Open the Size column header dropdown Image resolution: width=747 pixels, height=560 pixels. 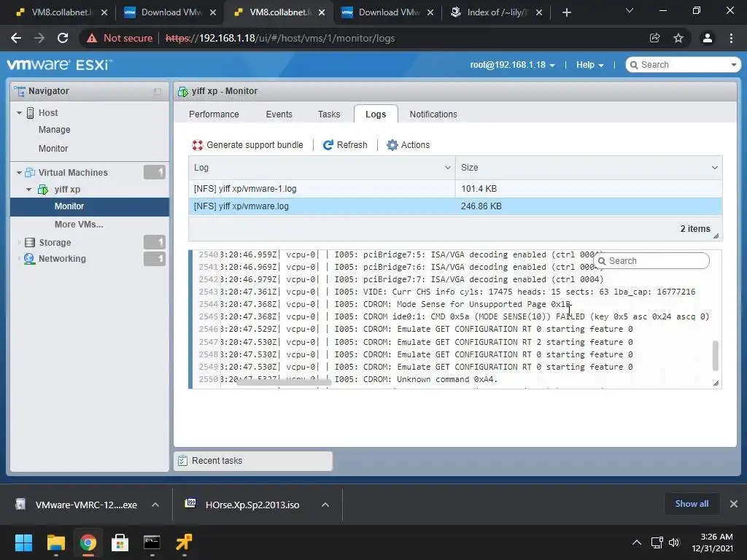click(x=715, y=168)
